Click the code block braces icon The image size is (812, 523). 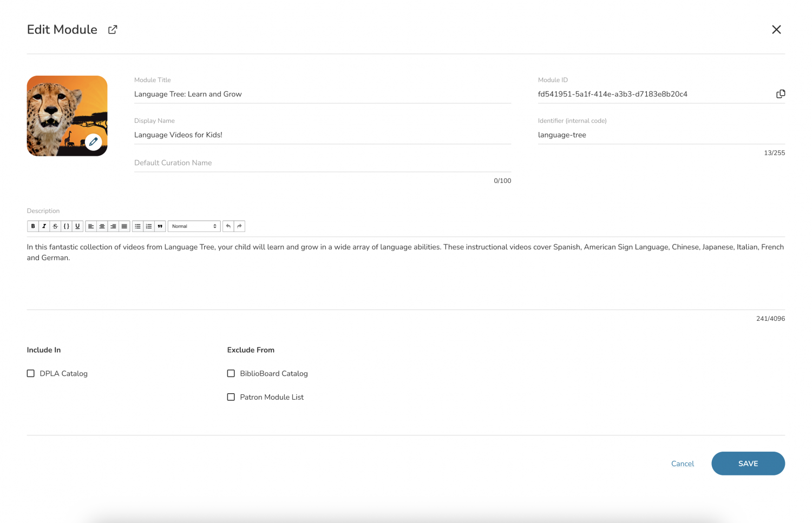[x=67, y=226]
